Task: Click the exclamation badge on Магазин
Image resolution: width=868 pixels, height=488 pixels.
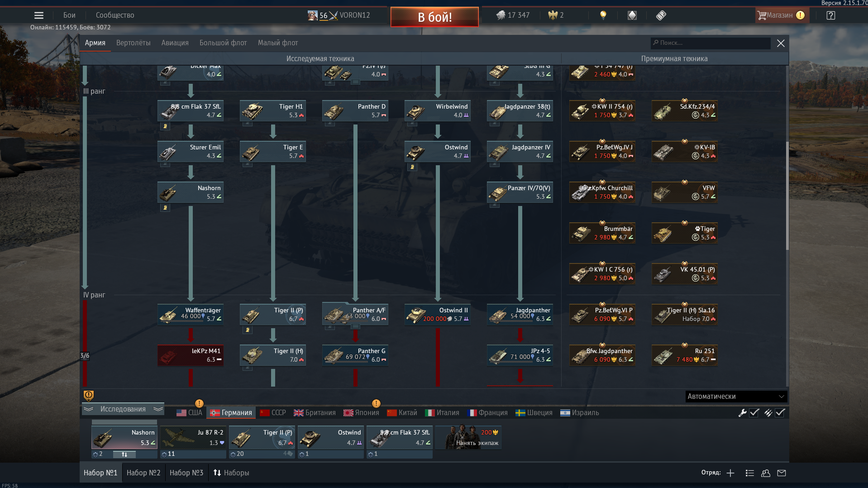Action: 801,15
